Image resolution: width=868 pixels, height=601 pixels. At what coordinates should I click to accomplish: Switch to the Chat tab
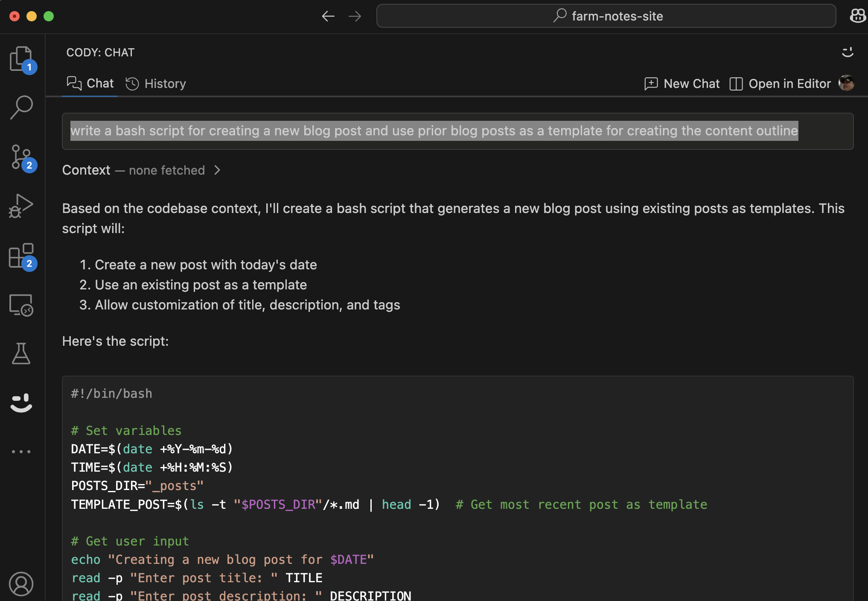click(x=90, y=83)
